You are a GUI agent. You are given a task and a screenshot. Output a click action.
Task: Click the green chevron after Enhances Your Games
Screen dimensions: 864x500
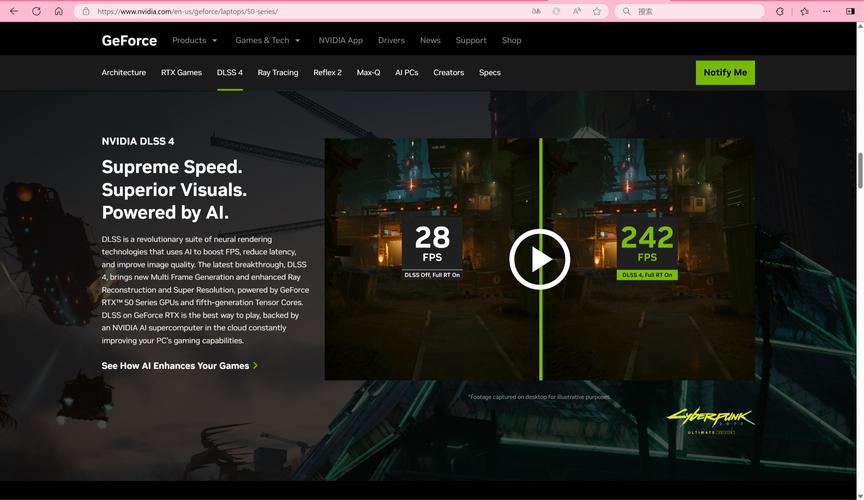point(255,365)
